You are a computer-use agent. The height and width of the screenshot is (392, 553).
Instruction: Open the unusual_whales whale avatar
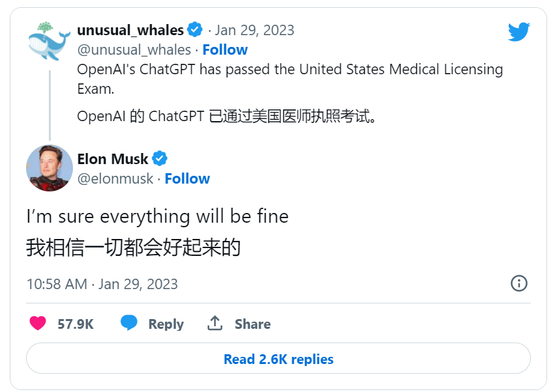click(x=49, y=42)
